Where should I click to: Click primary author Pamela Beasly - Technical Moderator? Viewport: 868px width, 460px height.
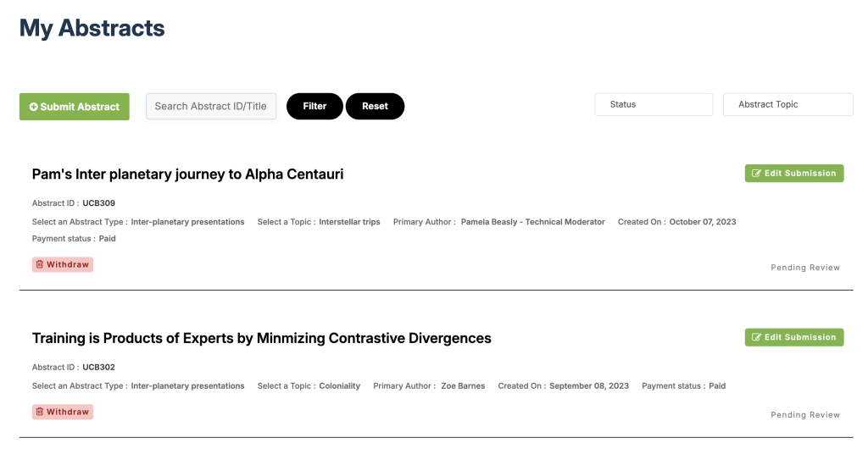pos(532,222)
